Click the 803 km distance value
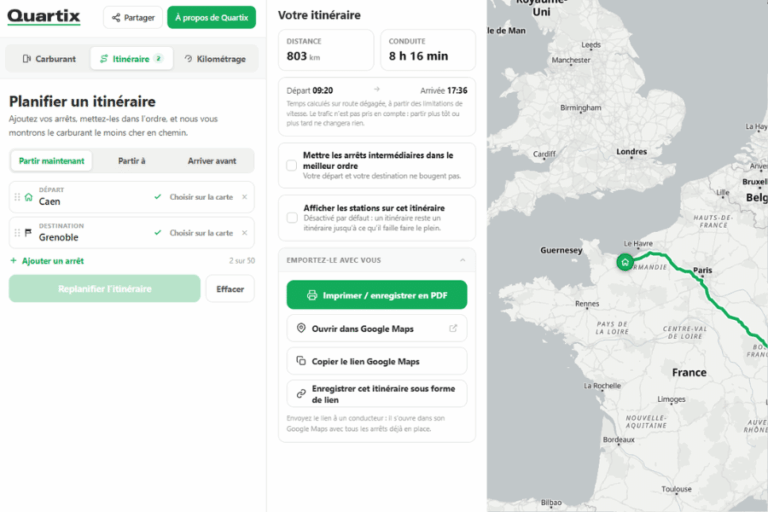This screenshot has height=512, width=768. click(x=303, y=56)
